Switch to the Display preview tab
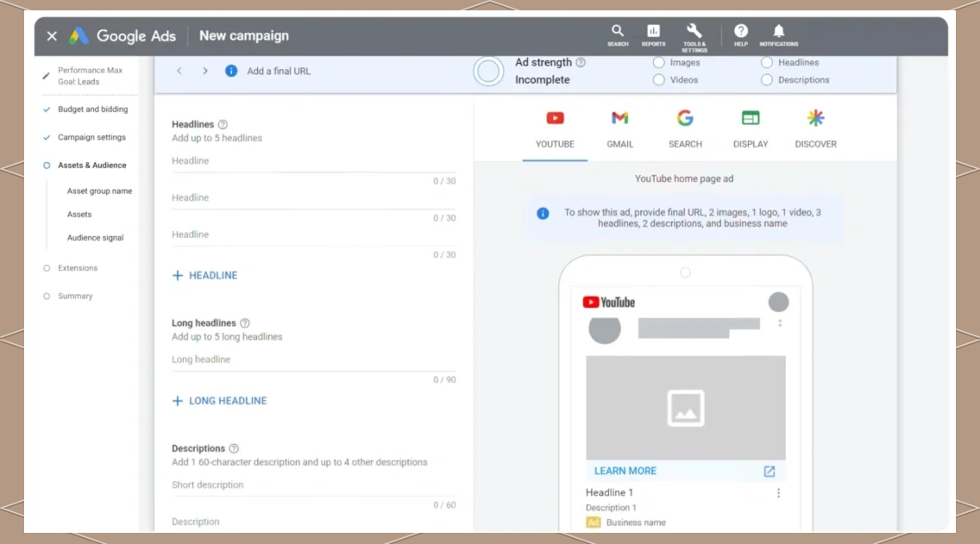 (x=751, y=130)
